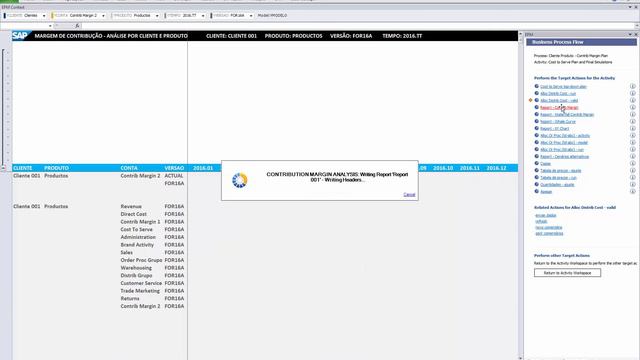Select the Customer Service cell
This screenshot has height=360, width=640.
pyautogui.click(x=141, y=283)
